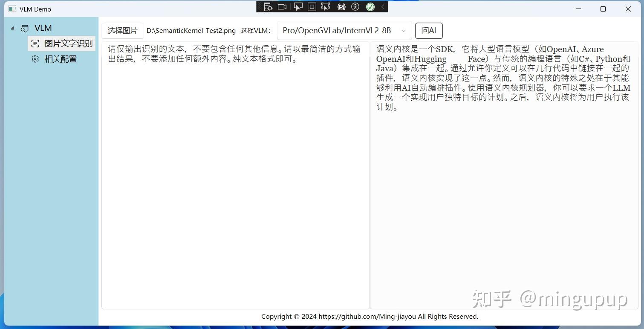Click the cursor click-capture icon in the top toolbar
Image resolution: width=644 pixels, height=329 pixels.
coord(298,7)
